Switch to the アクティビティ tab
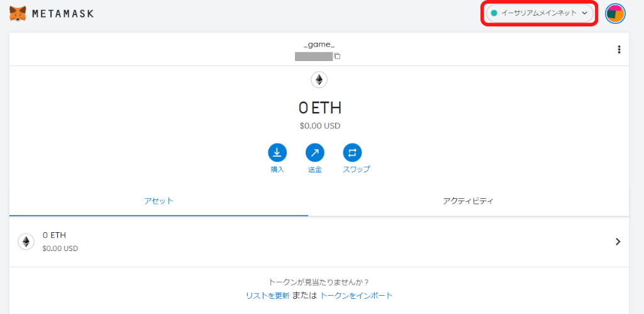The width and height of the screenshot is (644, 314). click(x=468, y=201)
